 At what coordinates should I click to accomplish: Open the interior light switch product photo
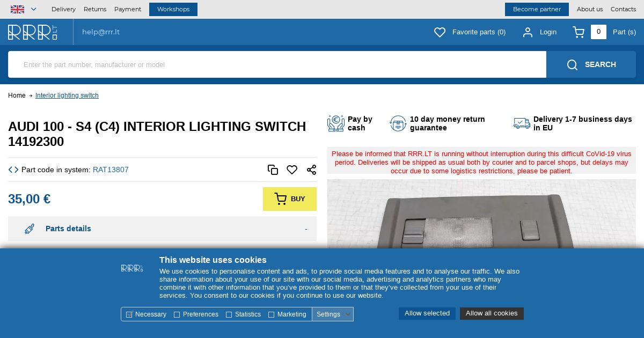(481, 214)
